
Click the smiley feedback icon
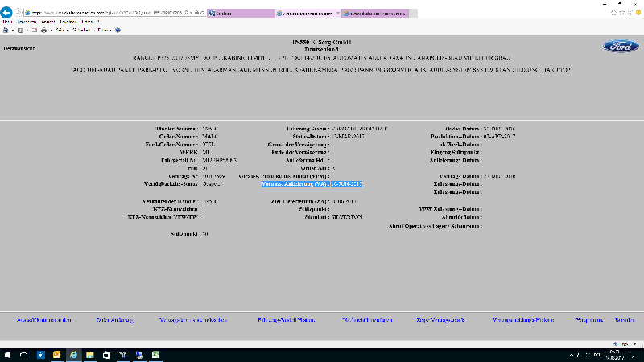coord(638,13)
